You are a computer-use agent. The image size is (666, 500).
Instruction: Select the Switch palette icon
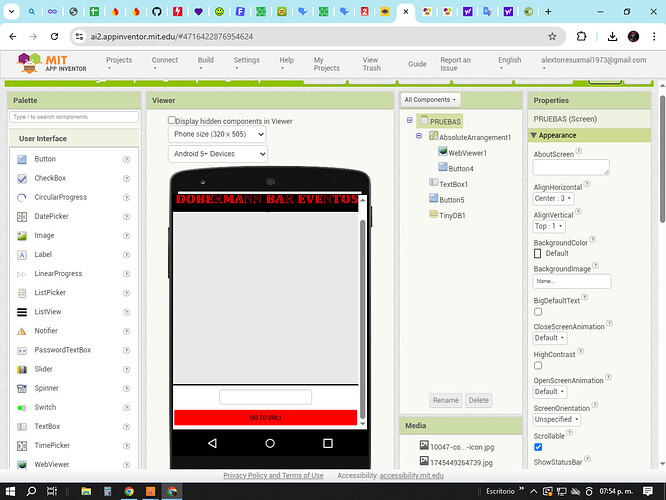coord(22,407)
